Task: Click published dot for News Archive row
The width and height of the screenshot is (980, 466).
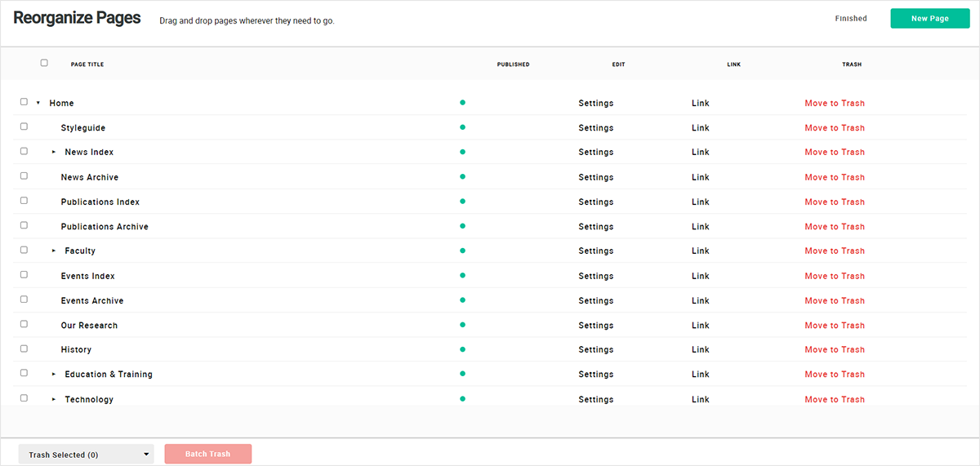Action: tap(462, 177)
